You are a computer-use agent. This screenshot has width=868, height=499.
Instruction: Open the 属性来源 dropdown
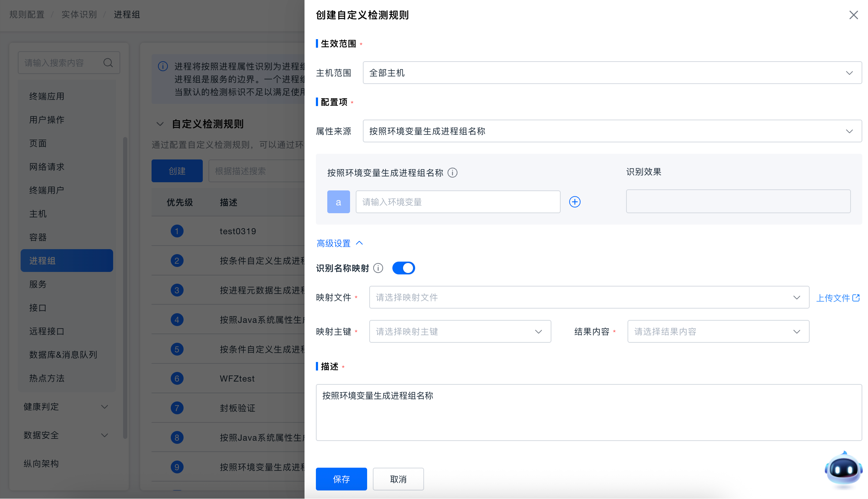(612, 131)
